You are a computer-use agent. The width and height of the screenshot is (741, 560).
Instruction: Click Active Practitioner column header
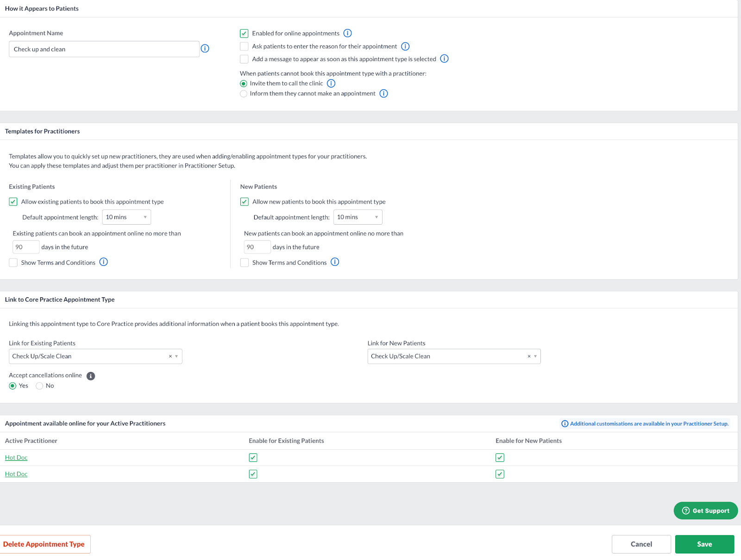tap(31, 441)
